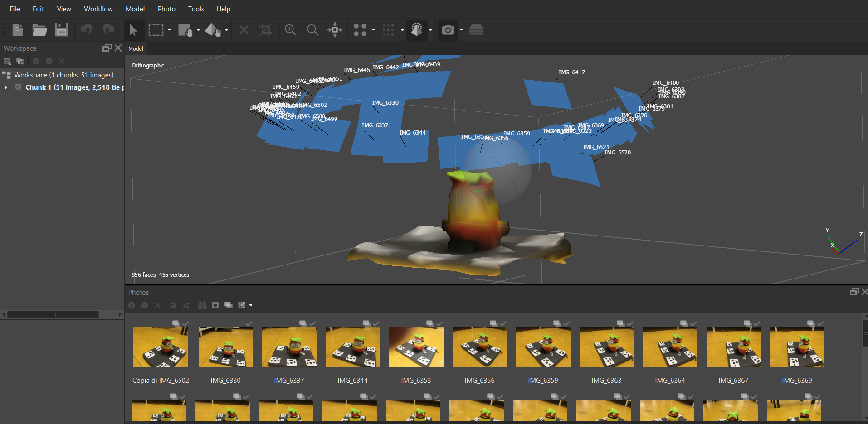Click the Save project icon
The image size is (868, 424).
(x=61, y=30)
